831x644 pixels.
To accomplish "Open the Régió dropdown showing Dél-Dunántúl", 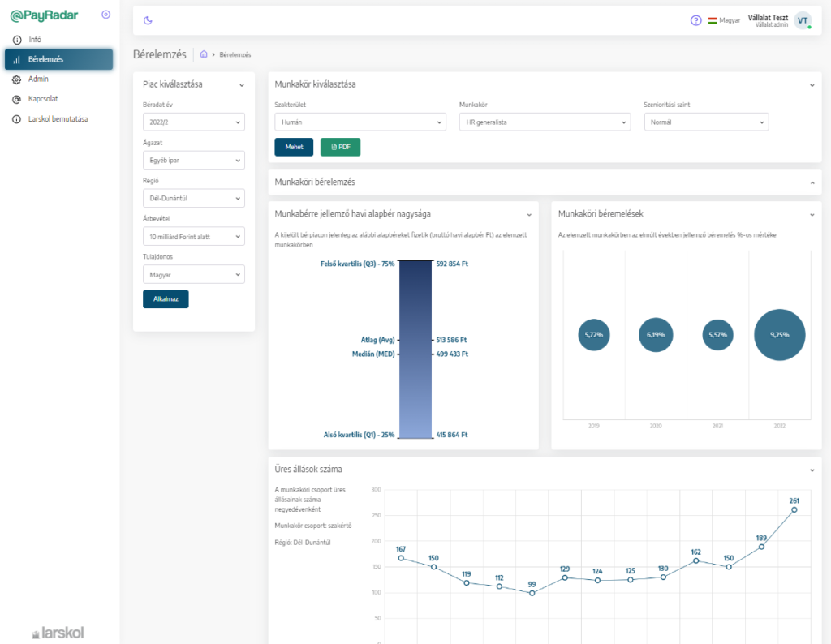I will click(x=193, y=198).
